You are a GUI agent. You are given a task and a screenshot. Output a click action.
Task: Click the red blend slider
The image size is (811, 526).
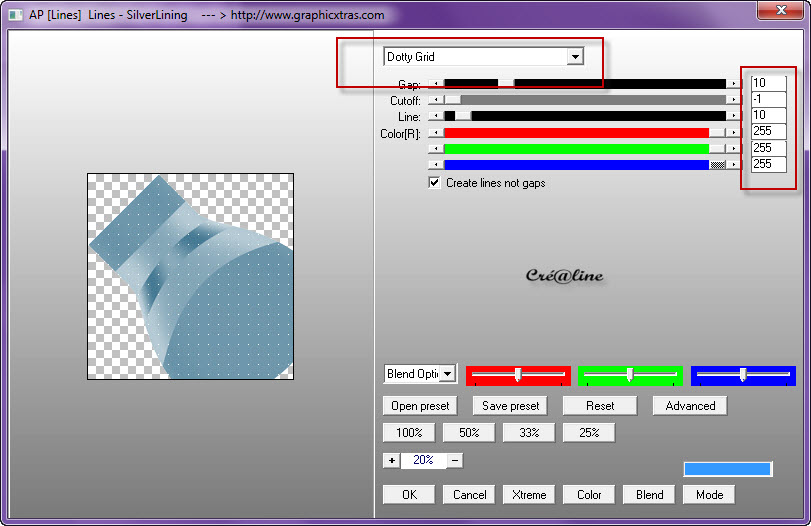(x=518, y=374)
